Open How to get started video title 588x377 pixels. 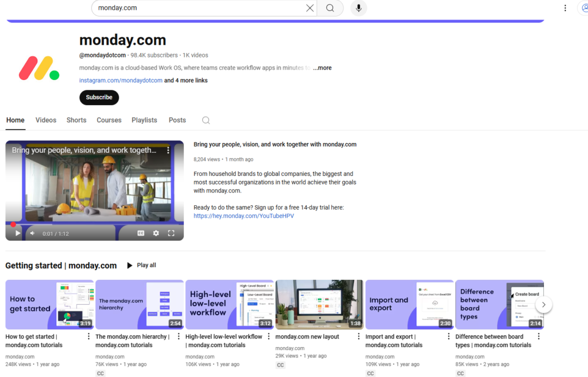tap(34, 341)
